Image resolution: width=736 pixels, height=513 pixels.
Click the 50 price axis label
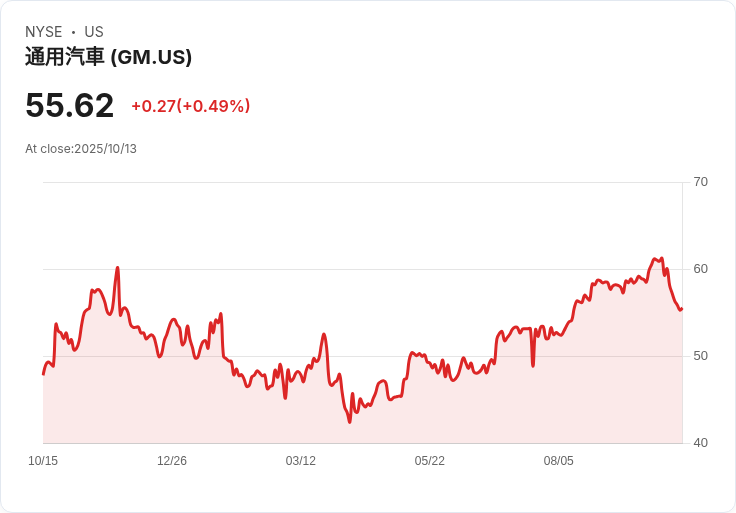[700, 356]
